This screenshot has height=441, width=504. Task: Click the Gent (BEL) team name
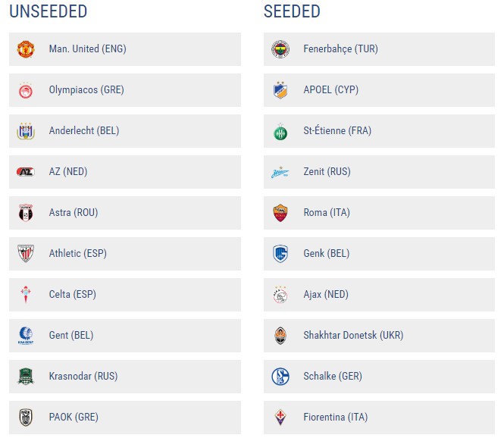click(x=71, y=336)
